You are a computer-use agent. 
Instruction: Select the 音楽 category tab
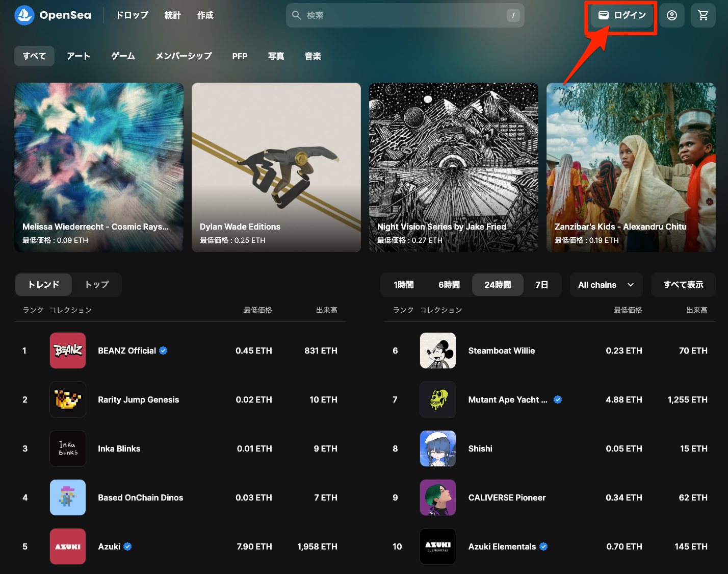[313, 56]
